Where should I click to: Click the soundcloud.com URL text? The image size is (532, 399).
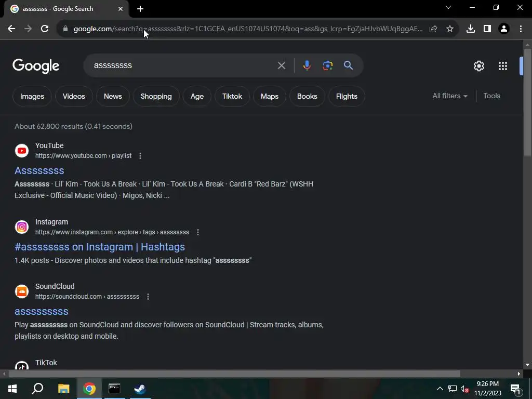(87, 297)
